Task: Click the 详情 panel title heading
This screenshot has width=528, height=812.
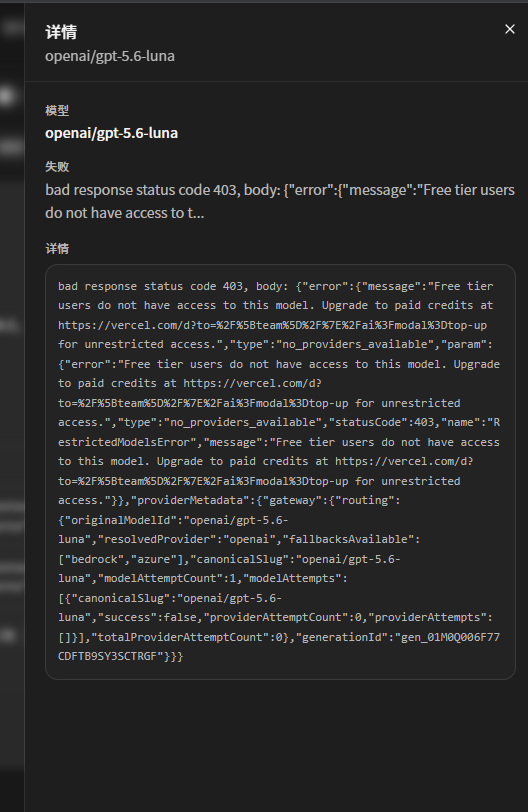Action: pos(61,32)
